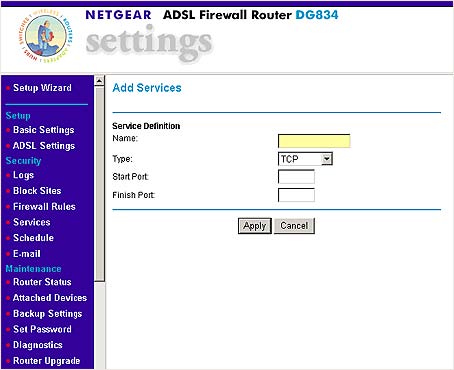View the Logs page
Image resolution: width=454 pixels, height=370 pixels.
23,175
